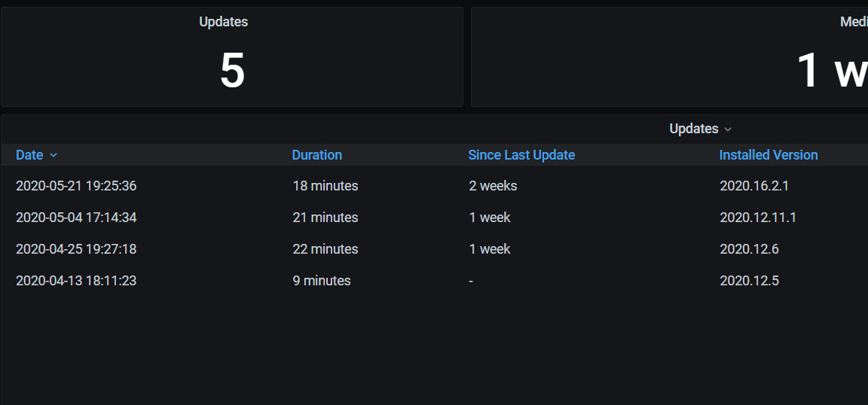Click the chevron beside the Updates table title
Image resolution: width=868 pixels, height=405 pixels.
pyautogui.click(x=728, y=129)
